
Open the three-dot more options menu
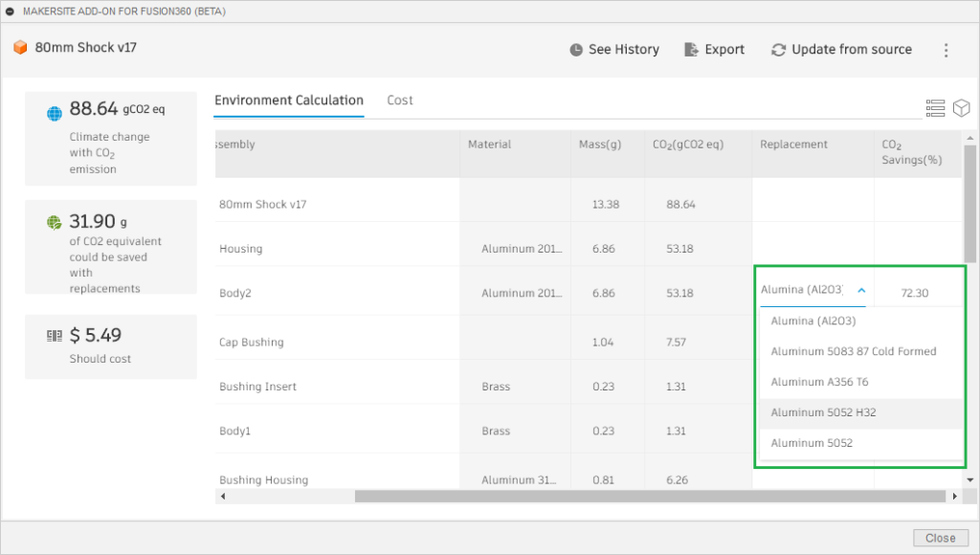pos(947,50)
